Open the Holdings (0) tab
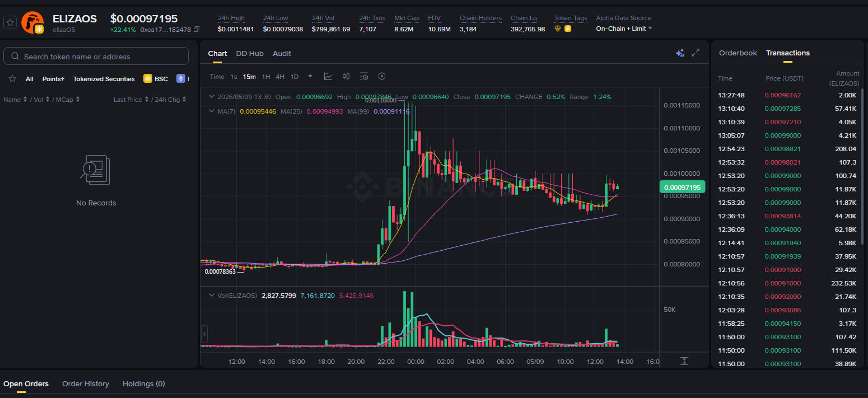The image size is (868, 398). coord(144,383)
